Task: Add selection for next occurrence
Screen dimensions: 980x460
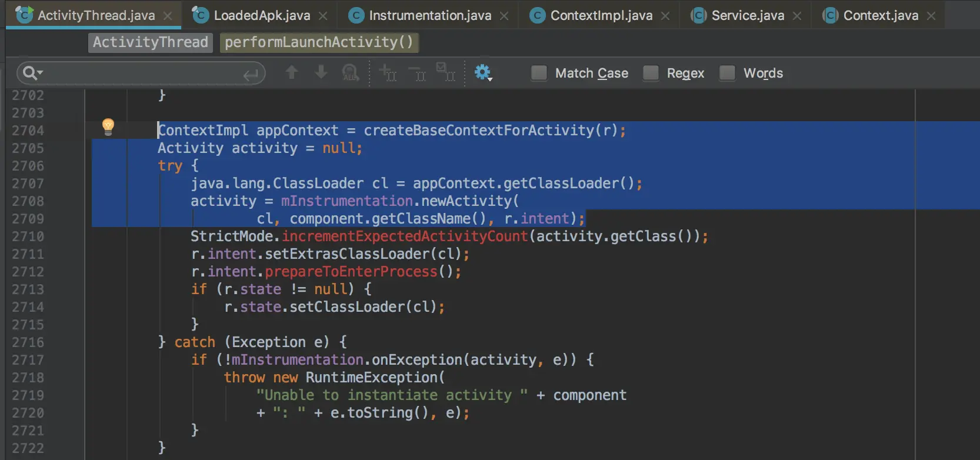Action: [x=388, y=72]
